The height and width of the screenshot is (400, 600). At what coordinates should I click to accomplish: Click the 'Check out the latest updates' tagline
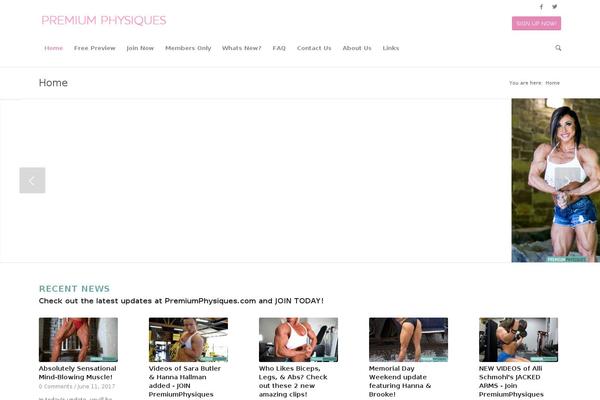pyautogui.click(x=181, y=301)
